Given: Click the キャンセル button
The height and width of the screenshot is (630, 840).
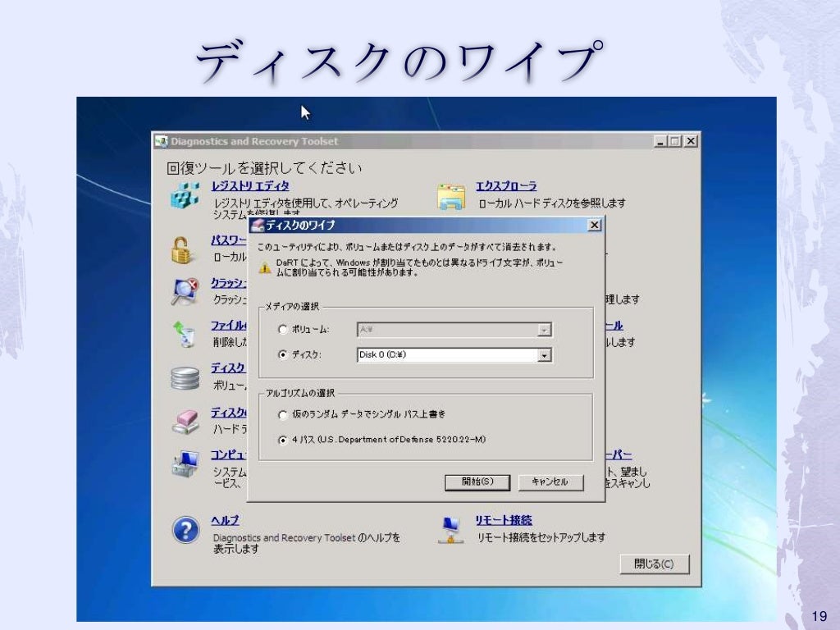Looking at the screenshot, I should click(550, 482).
